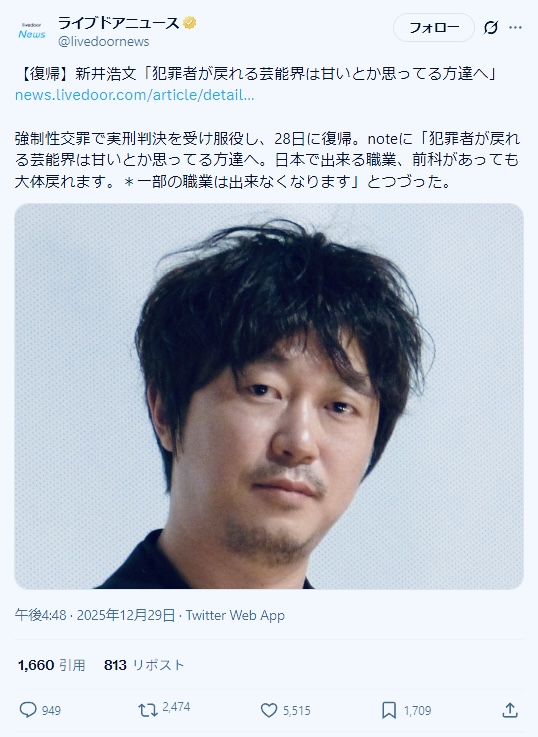Click the 5,515 likes count
The image size is (538, 737).
coord(296,710)
